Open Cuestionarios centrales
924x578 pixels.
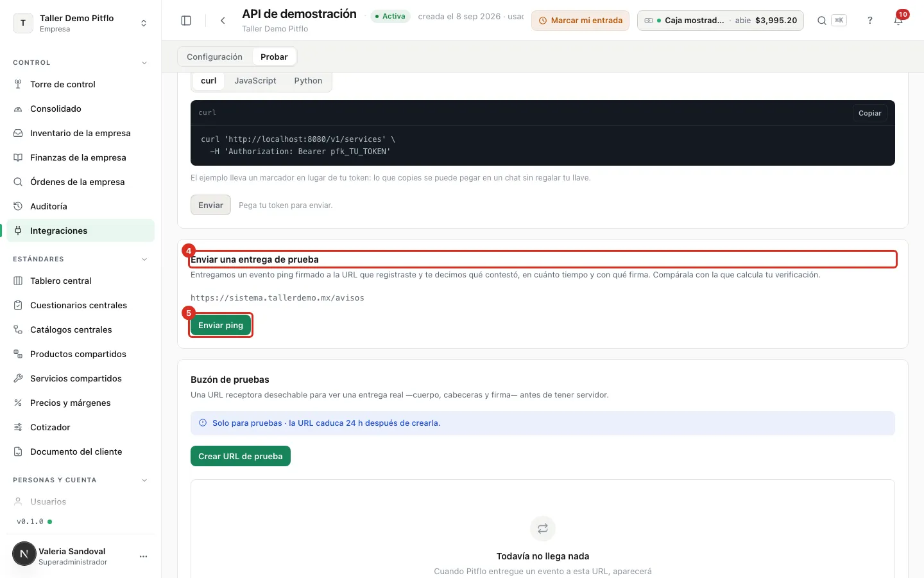point(80,305)
